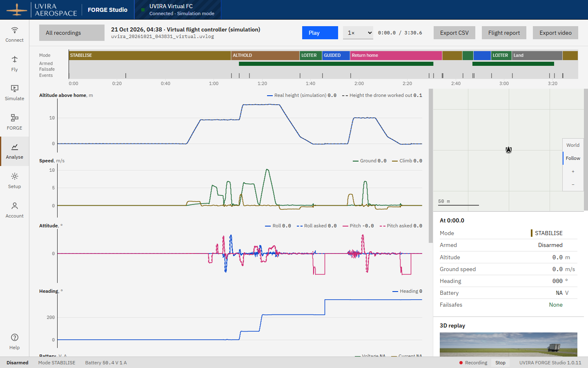Screen dimensions: 588x368
Task: Open the 3D replay thumbnail
Action: click(x=508, y=344)
